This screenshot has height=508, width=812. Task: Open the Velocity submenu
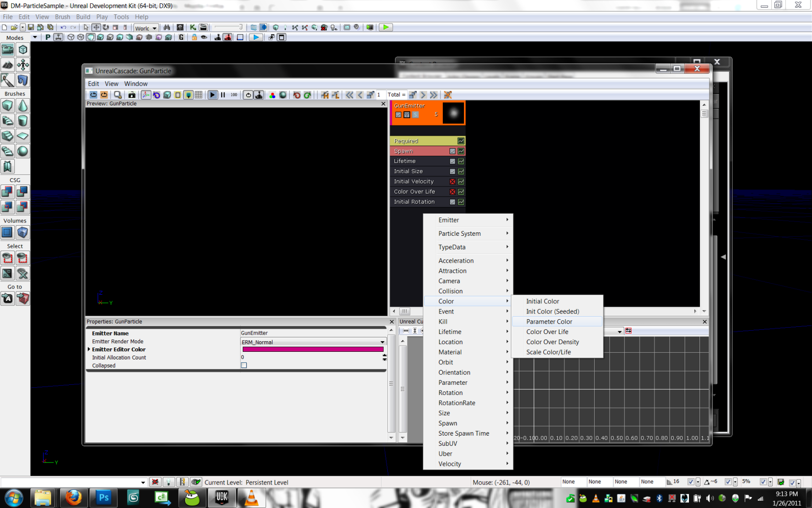click(468, 464)
